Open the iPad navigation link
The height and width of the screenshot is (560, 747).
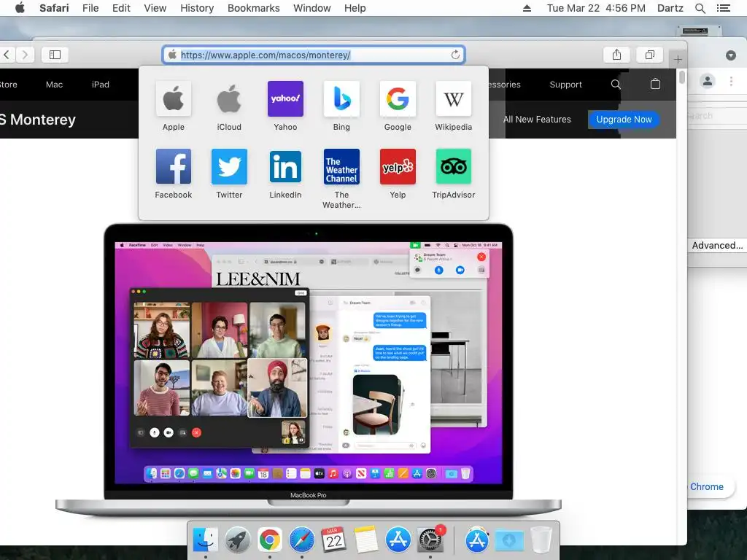point(101,85)
